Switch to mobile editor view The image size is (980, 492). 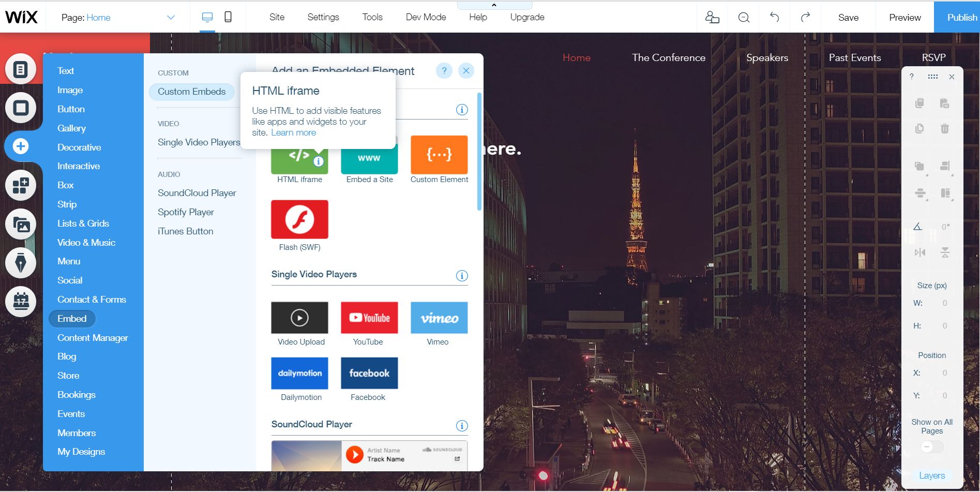click(x=229, y=17)
